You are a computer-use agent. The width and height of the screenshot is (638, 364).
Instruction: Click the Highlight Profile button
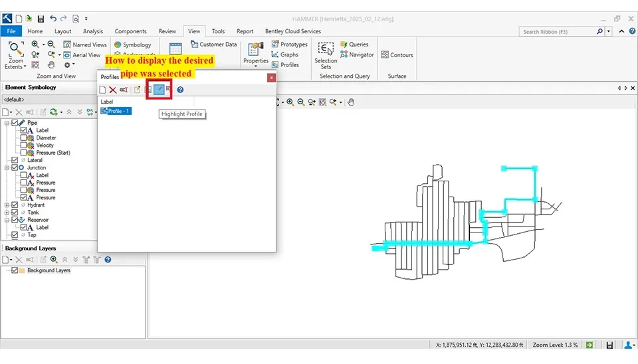pyautogui.click(x=159, y=90)
